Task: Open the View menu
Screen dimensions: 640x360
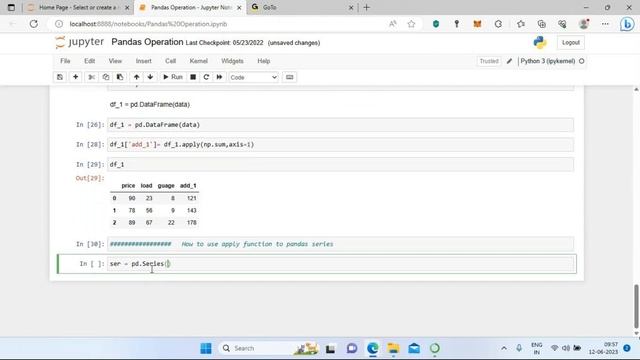Action: pos(115,61)
